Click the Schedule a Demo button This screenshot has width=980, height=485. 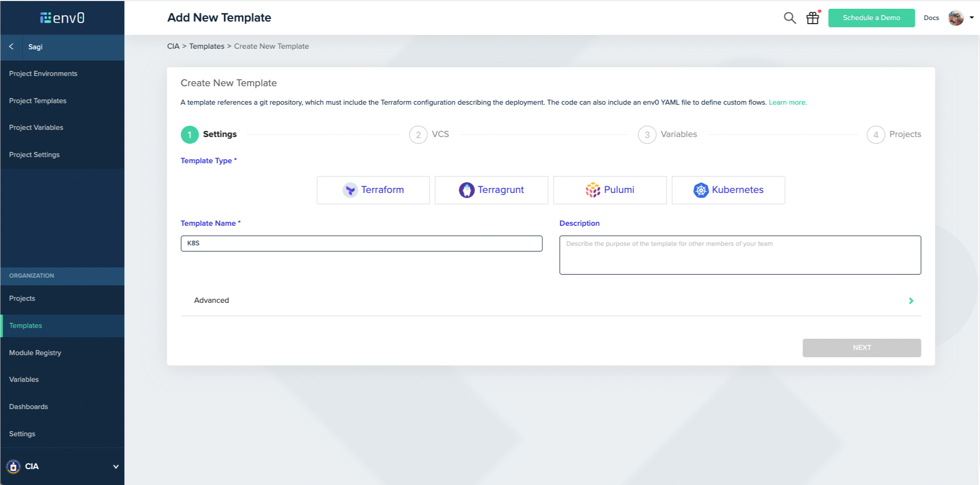point(871,18)
